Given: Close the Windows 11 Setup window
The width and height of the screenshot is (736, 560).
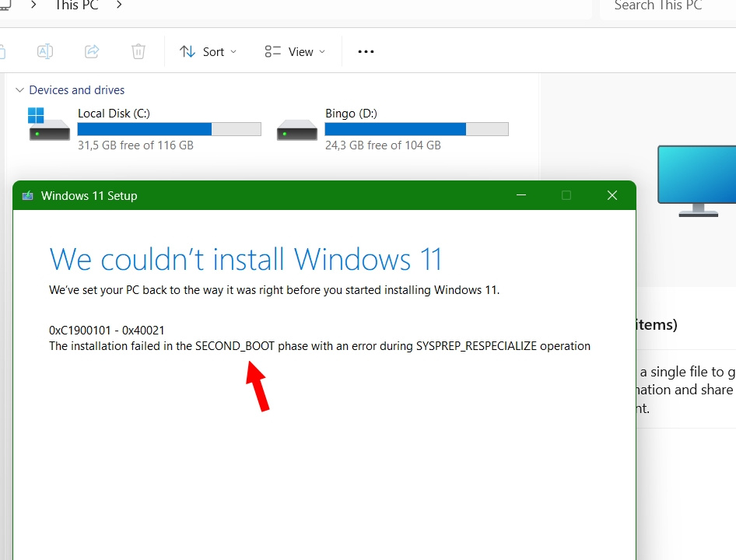Looking at the screenshot, I should pos(612,194).
